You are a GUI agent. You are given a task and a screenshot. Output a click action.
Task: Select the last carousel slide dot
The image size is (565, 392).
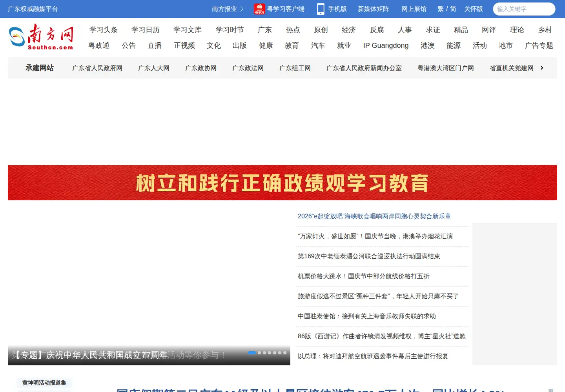click(x=285, y=353)
